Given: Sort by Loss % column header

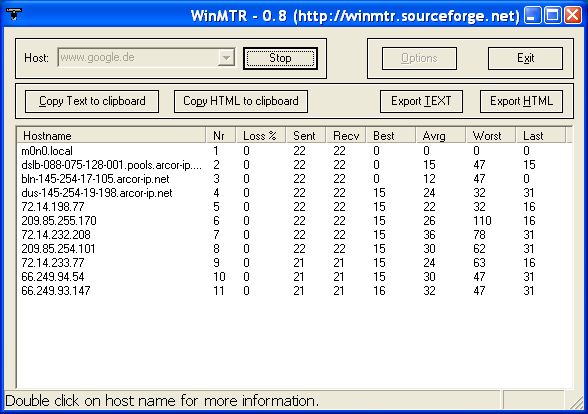Looking at the screenshot, I should 261,135.
